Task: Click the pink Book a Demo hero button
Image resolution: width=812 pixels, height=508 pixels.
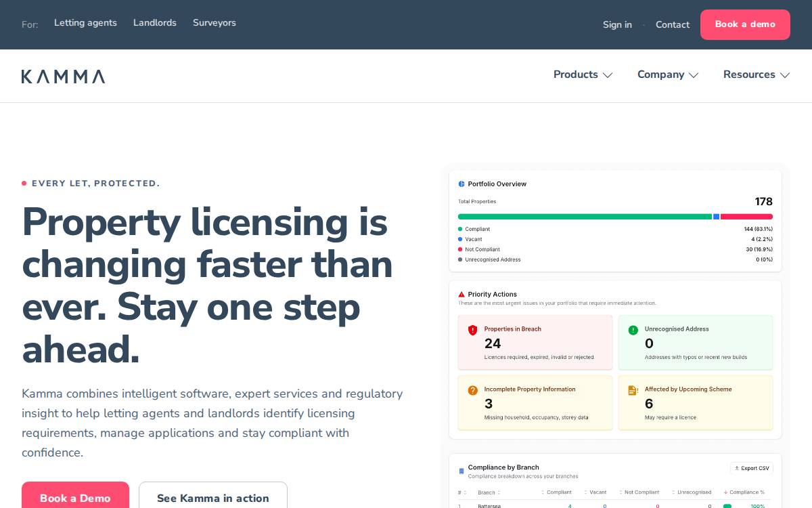Action: pos(75,495)
